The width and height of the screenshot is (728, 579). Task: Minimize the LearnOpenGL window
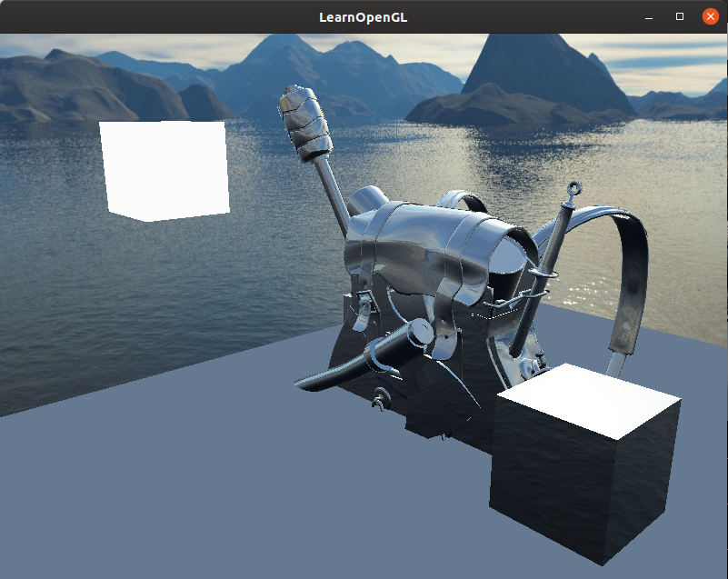pos(648,17)
